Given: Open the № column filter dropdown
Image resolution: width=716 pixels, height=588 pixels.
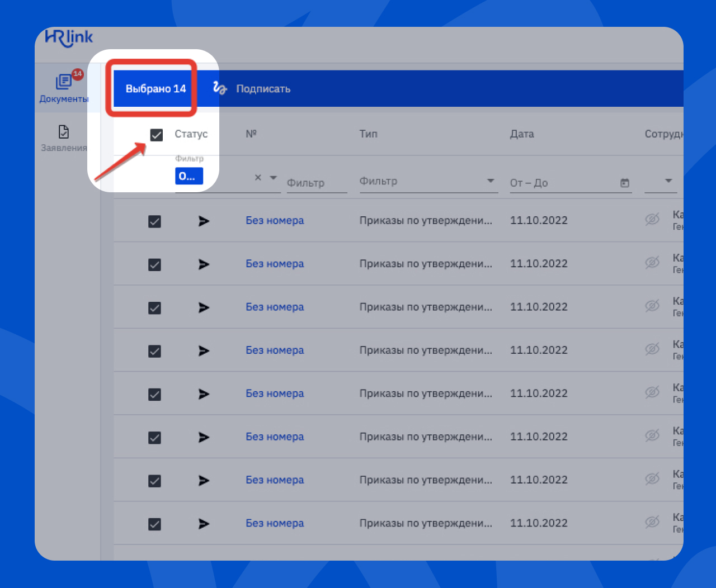Looking at the screenshot, I should pyautogui.click(x=273, y=177).
